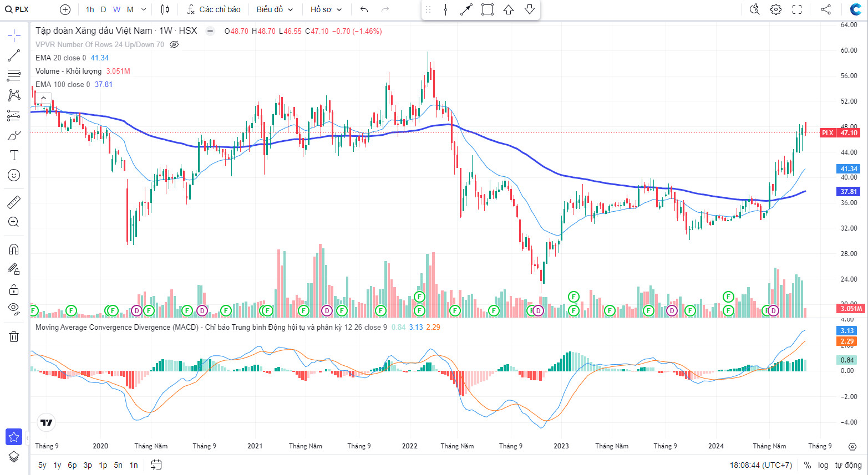
Task: Select the arrow down mark tool
Action: 530,9
